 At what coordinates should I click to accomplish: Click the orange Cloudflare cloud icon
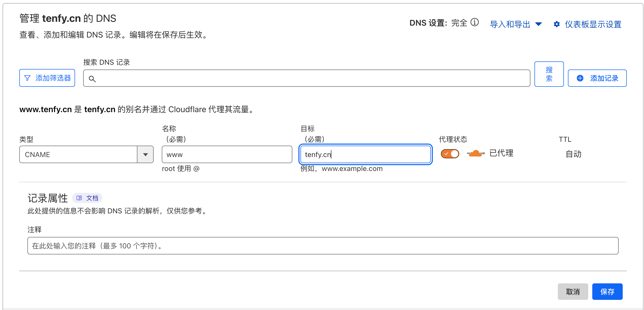point(476,153)
